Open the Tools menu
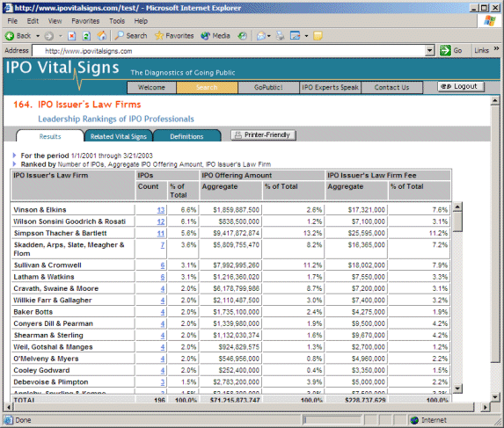The height and width of the screenshot is (428, 504). coord(117,21)
